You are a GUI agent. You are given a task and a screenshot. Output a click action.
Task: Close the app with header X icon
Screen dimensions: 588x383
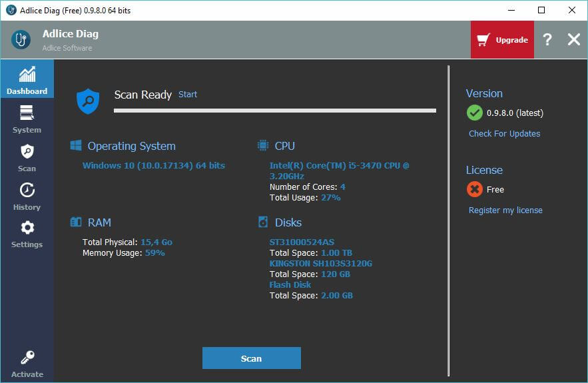(573, 40)
